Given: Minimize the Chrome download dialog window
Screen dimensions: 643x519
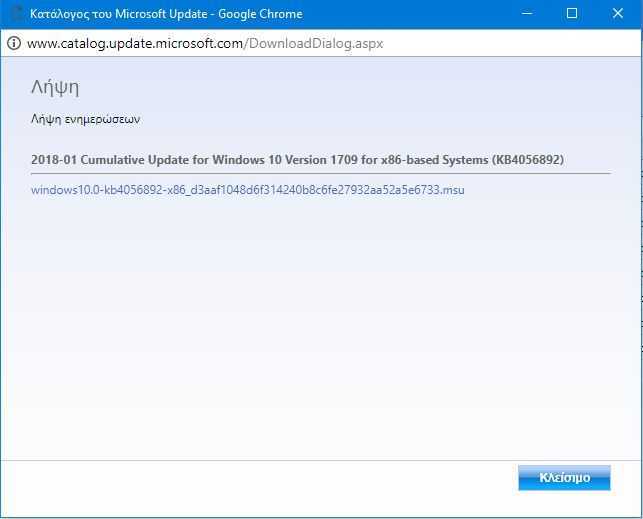Looking at the screenshot, I should 527,14.
